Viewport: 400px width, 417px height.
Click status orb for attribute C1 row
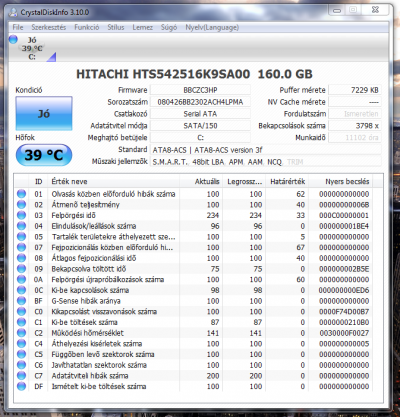[x=21, y=322]
